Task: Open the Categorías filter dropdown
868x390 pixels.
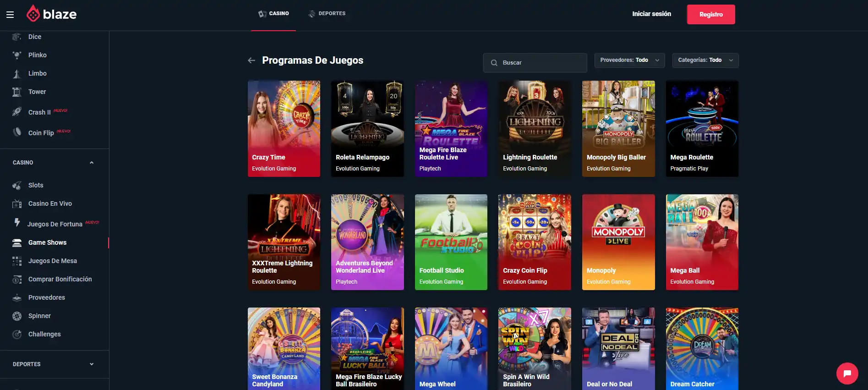Action: coord(705,60)
